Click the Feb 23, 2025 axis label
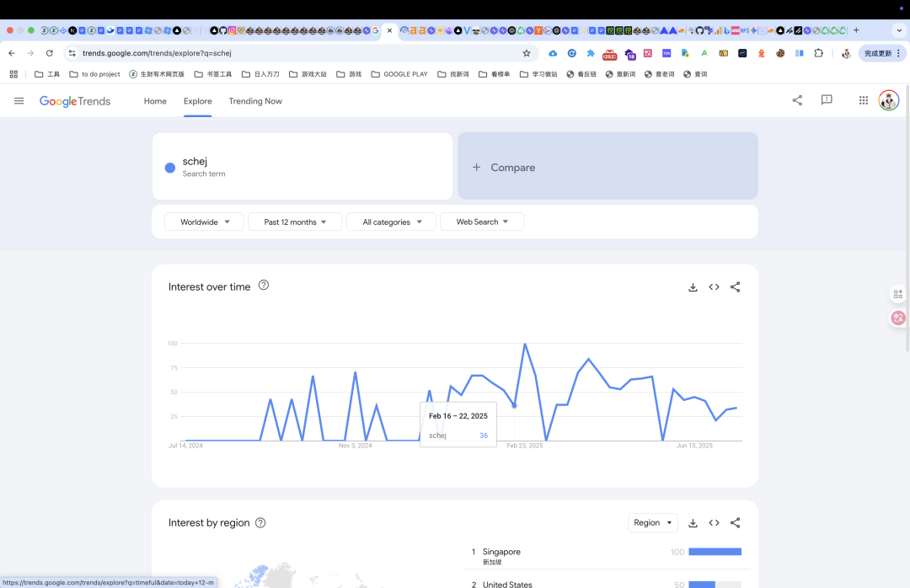This screenshot has height=588, width=910. click(x=525, y=446)
